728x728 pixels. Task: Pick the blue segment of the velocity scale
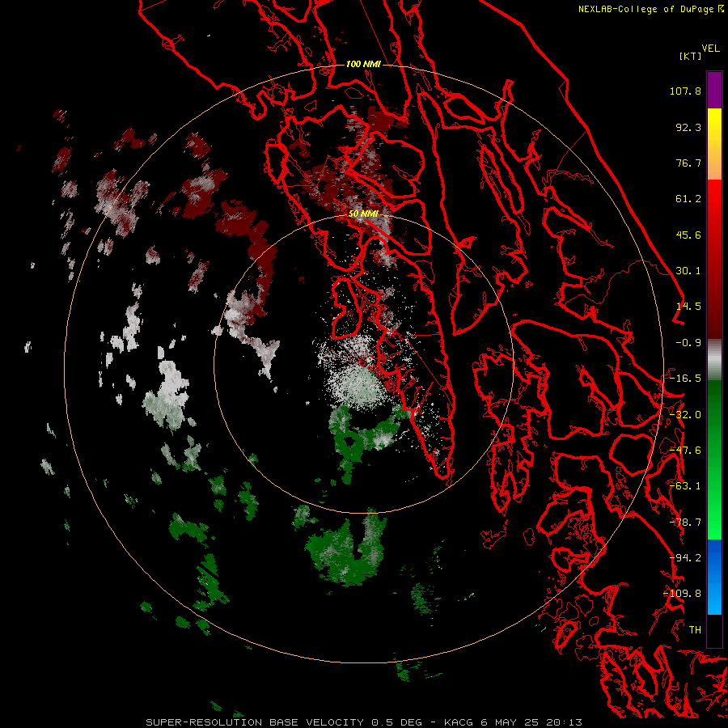click(x=714, y=577)
